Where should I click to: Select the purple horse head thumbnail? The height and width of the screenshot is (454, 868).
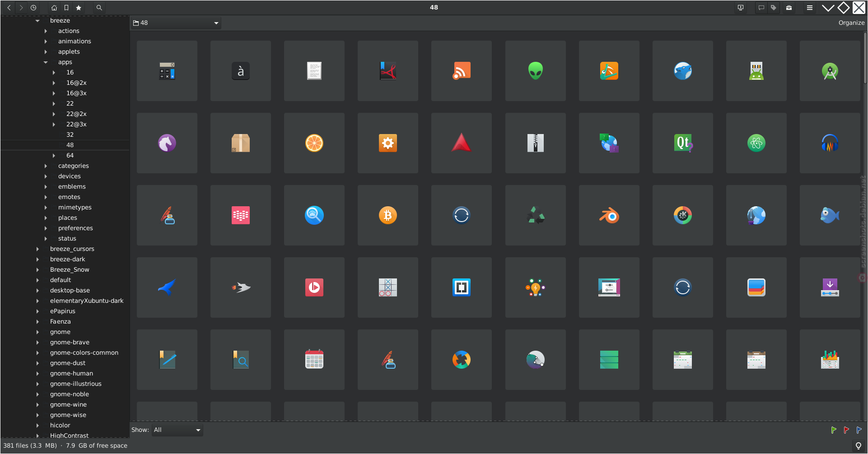tap(167, 143)
